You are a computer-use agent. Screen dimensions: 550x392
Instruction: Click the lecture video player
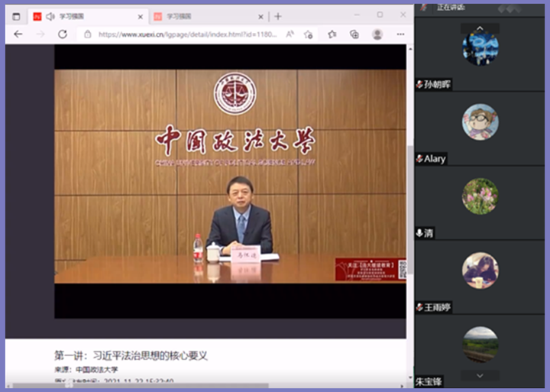point(230,181)
